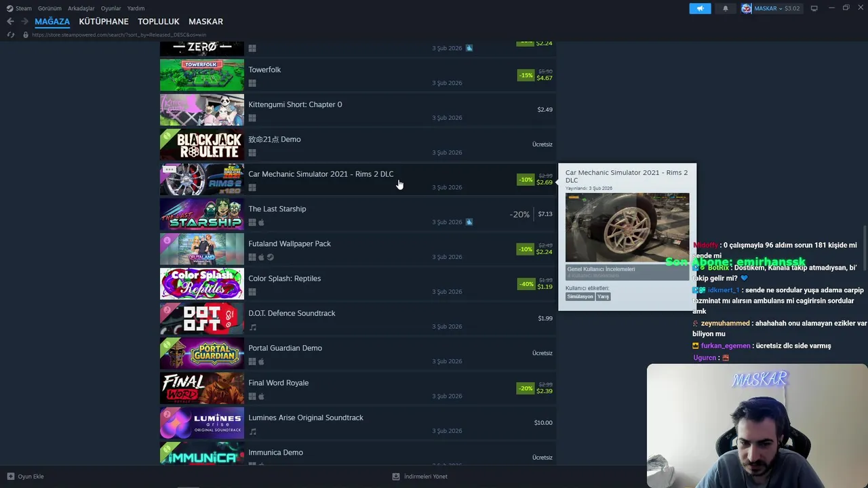Click the Final Word Royale thumbnail
Image resolution: width=868 pixels, height=488 pixels.
coord(201,388)
